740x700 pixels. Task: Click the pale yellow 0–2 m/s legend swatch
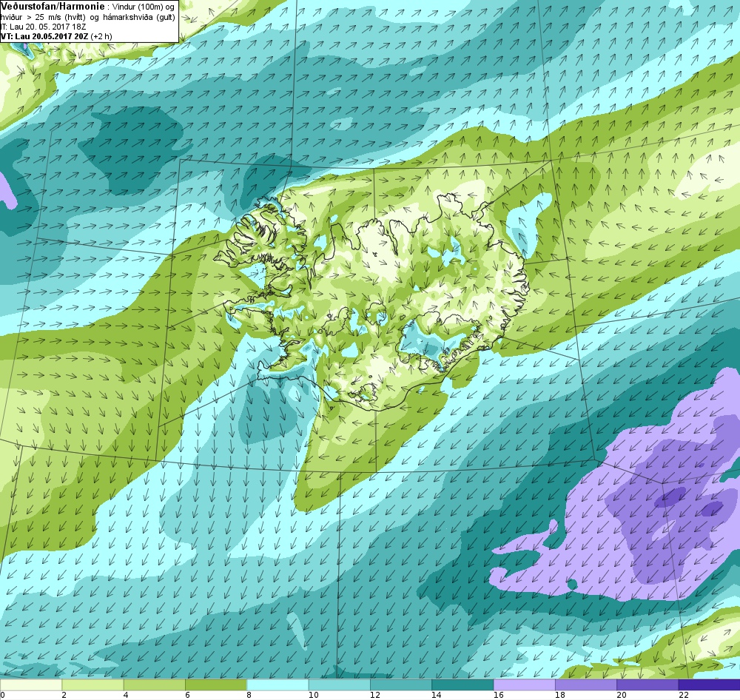pos(30,685)
